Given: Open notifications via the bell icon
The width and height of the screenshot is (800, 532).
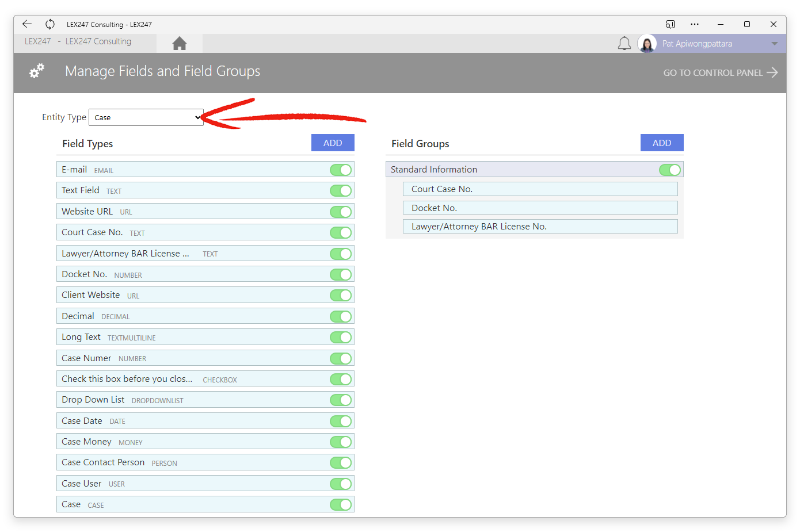Looking at the screenshot, I should [x=624, y=43].
